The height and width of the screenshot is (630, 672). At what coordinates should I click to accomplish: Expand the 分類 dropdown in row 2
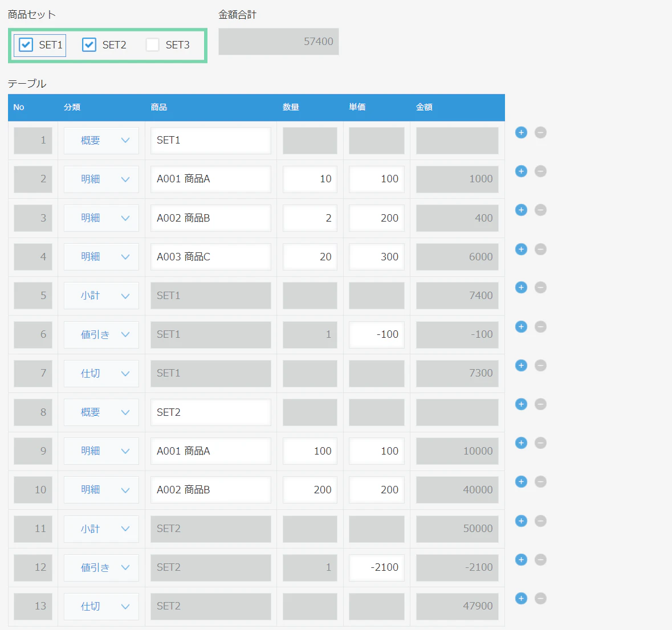tap(101, 179)
